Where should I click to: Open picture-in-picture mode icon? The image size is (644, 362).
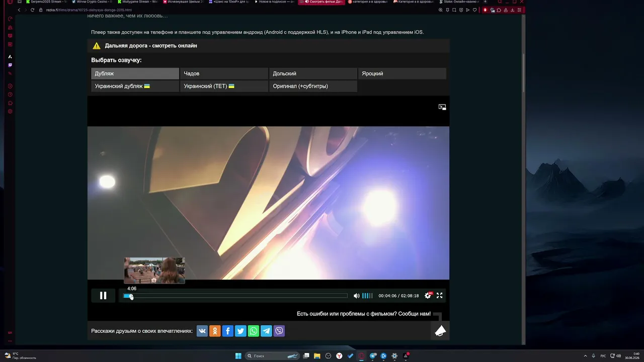(442, 107)
